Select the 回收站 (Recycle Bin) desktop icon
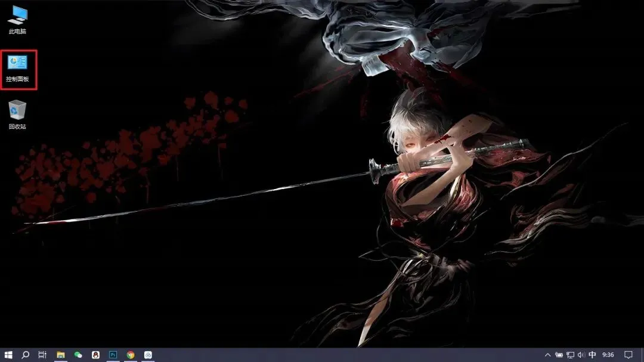The image size is (644, 362). 17,115
